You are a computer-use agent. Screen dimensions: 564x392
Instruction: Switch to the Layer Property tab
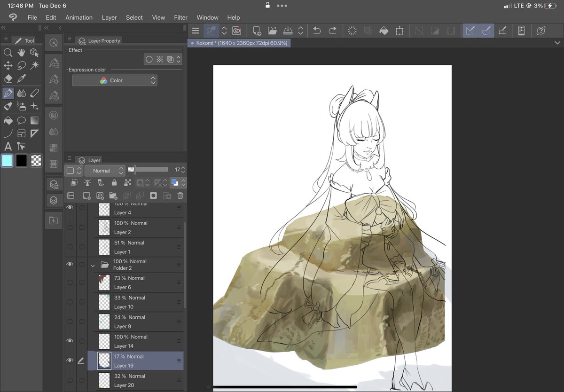pyautogui.click(x=99, y=41)
